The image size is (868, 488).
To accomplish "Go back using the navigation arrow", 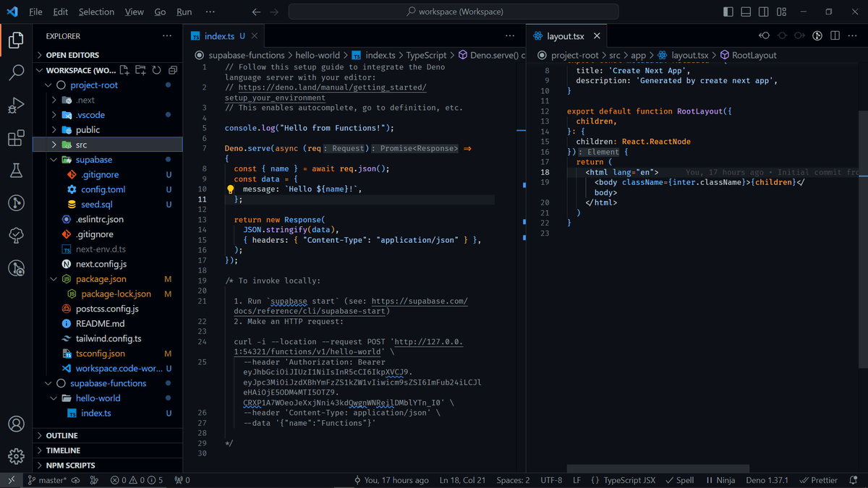I will point(256,12).
